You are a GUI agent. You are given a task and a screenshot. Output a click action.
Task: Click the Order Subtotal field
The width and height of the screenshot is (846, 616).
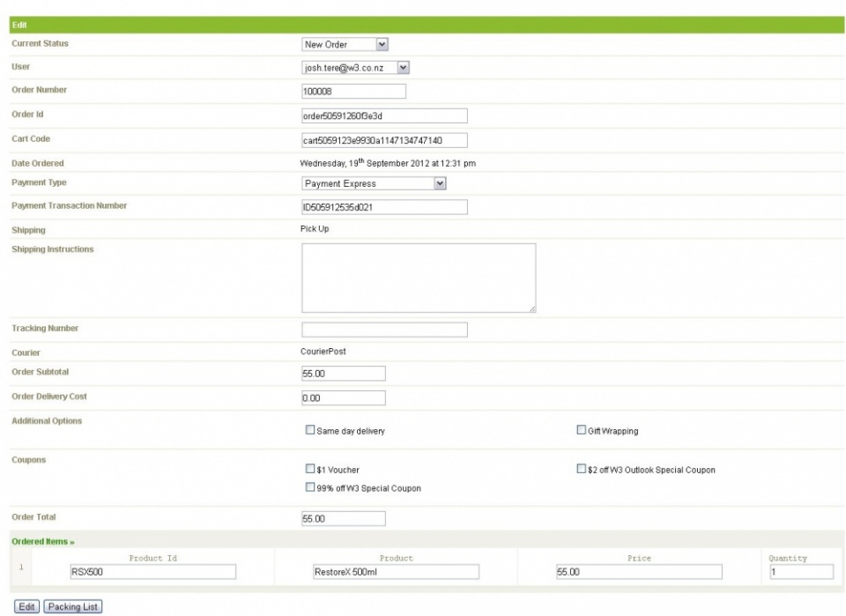tap(344, 374)
